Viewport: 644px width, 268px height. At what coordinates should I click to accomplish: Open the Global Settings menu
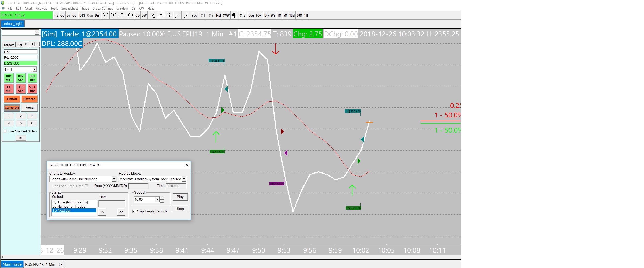click(x=103, y=8)
